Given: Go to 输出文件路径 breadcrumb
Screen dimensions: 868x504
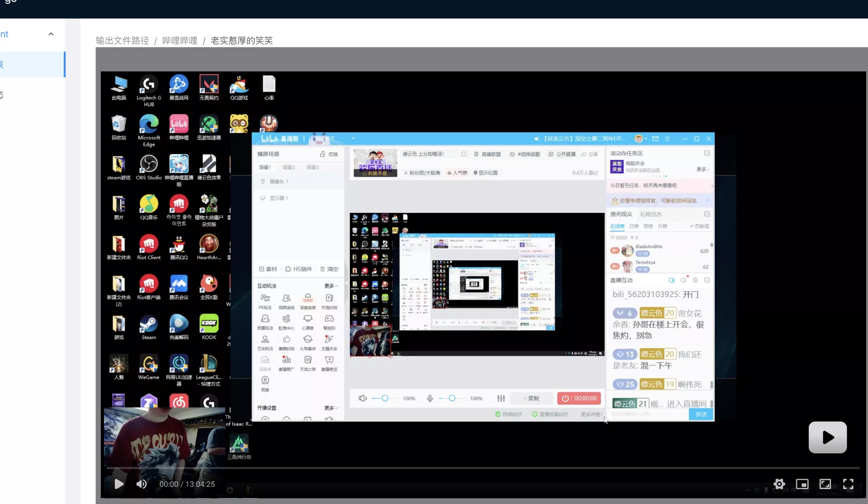Looking at the screenshot, I should click(122, 41).
